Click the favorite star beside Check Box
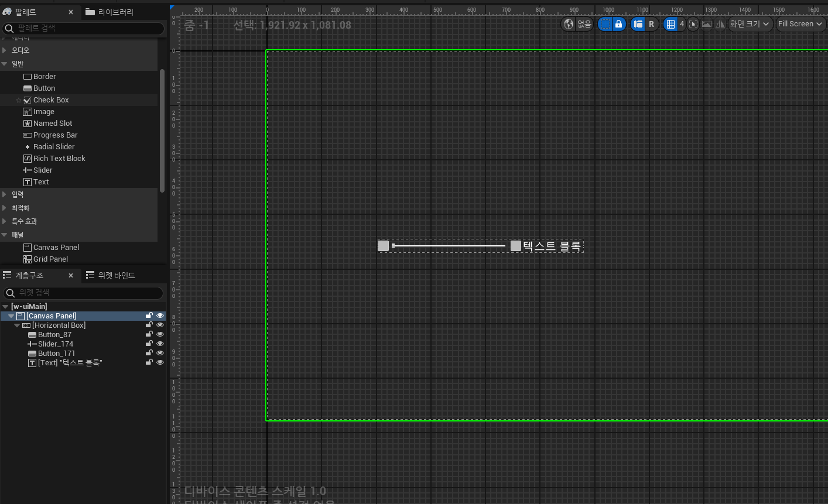The width and height of the screenshot is (828, 504). click(19, 100)
